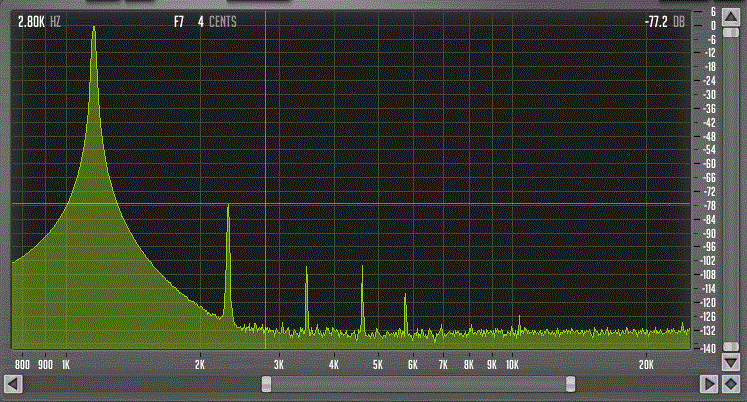This screenshot has height=402, width=747.
Task: Click the middle of horizontal scrollbar thumb
Action: pos(418,384)
